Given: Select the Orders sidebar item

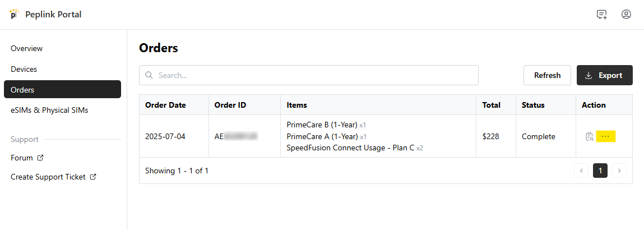Looking at the screenshot, I should click(62, 90).
